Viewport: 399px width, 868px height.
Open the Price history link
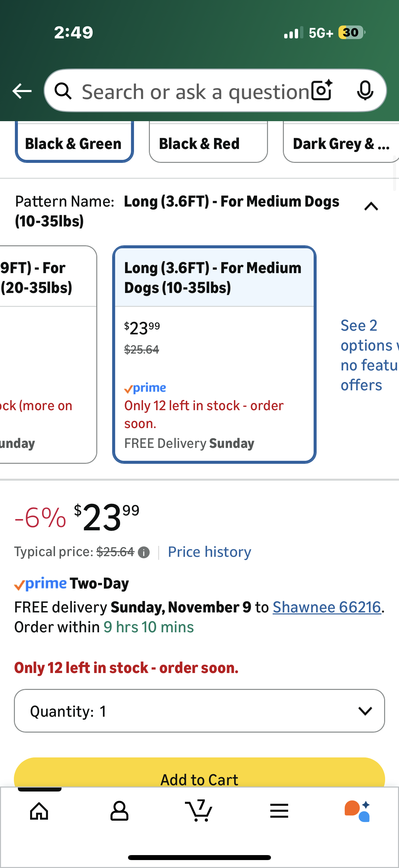[x=209, y=552]
